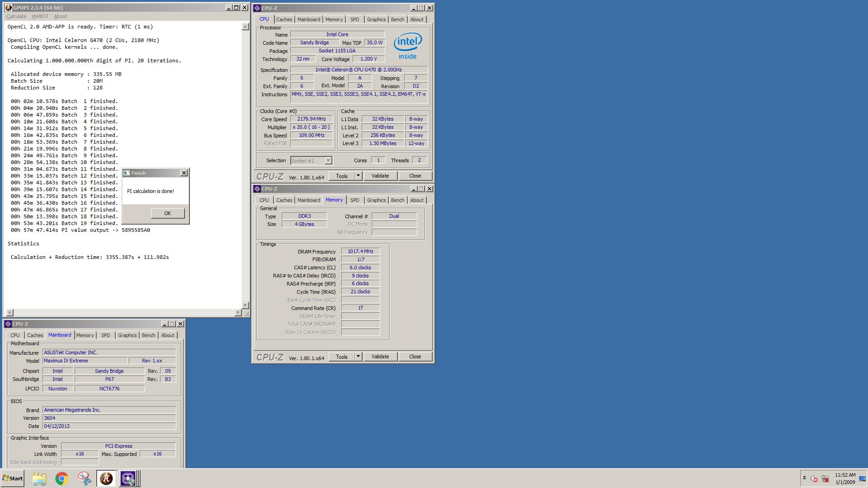868x488 pixels.
Task: Open Bench tab in the CPU window
Action: (397, 19)
